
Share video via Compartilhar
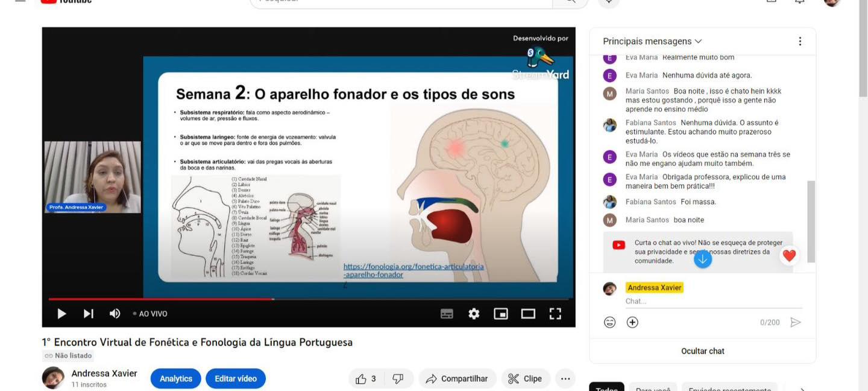click(x=457, y=379)
